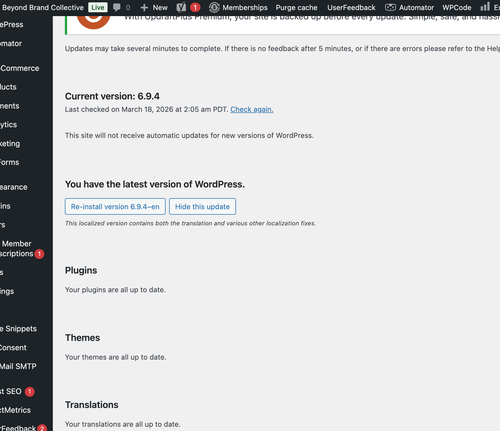Click the SEO sidebar notification badge
The image size is (500, 431).
coord(30,392)
